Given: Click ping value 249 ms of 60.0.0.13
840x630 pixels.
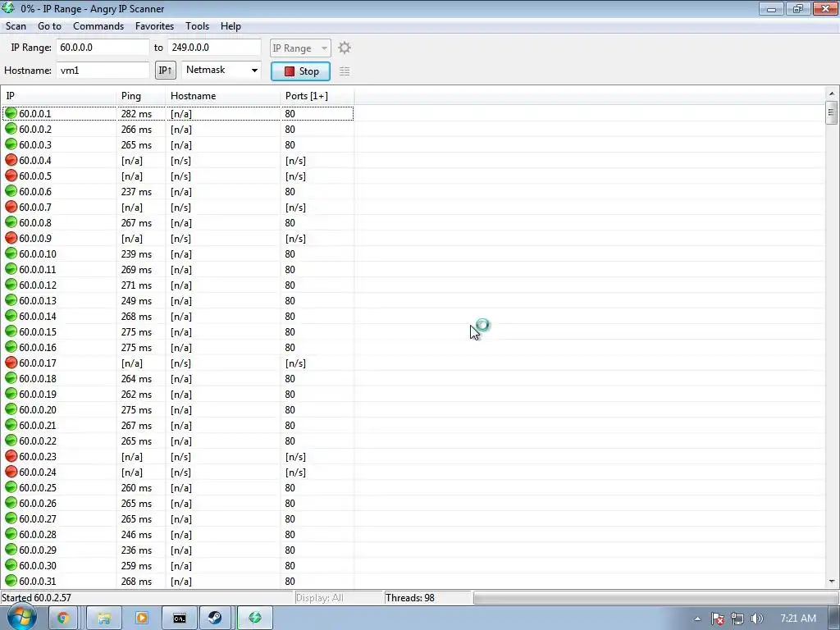Looking at the screenshot, I should pyautogui.click(x=136, y=300).
